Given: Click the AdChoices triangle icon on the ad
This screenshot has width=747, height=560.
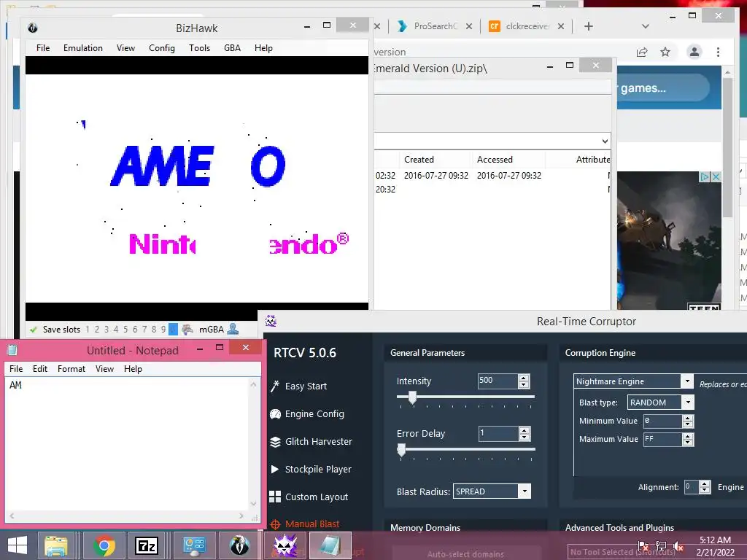Looking at the screenshot, I should [705, 176].
